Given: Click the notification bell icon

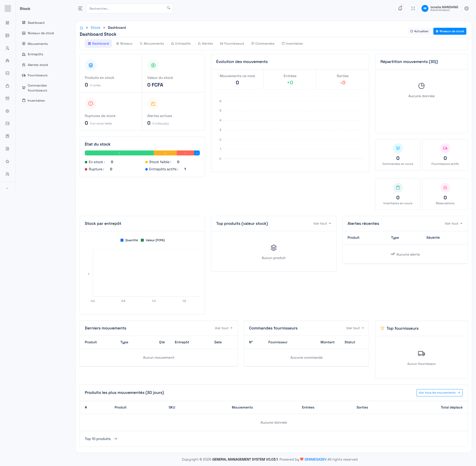Looking at the screenshot, I should (x=400, y=8).
